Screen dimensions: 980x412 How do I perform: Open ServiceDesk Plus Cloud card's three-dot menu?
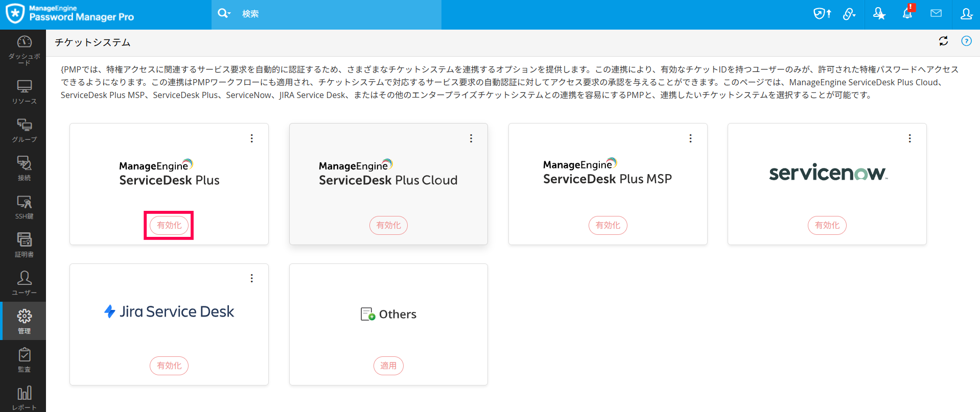(x=471, y=138)
